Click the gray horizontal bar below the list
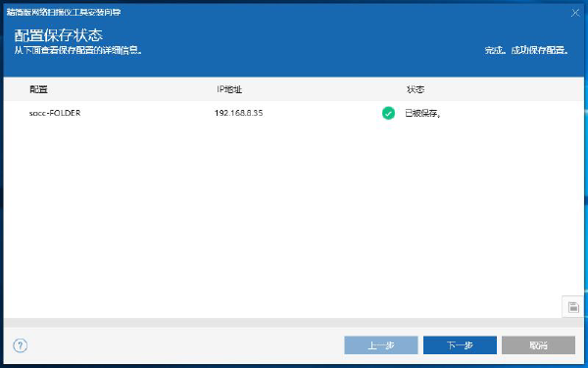The width and height of the screenshot is (588, 368). (294, 323)
